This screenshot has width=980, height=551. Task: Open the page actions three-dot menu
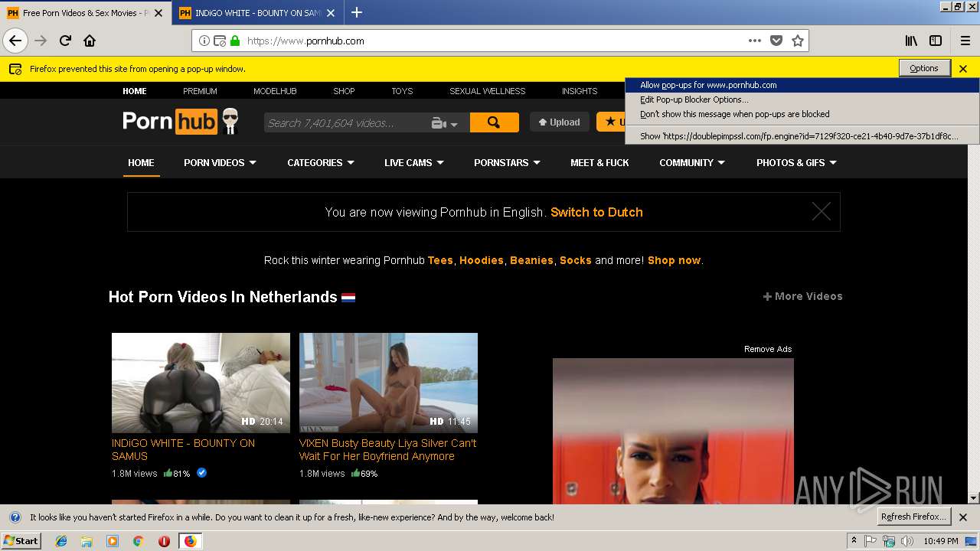(755, 41)
